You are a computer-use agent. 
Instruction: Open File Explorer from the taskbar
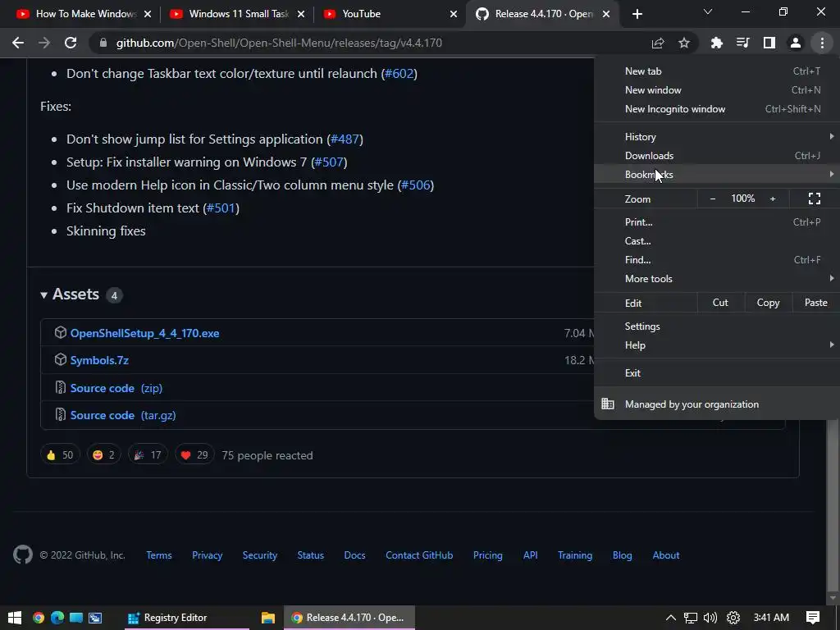pos(268,618)
